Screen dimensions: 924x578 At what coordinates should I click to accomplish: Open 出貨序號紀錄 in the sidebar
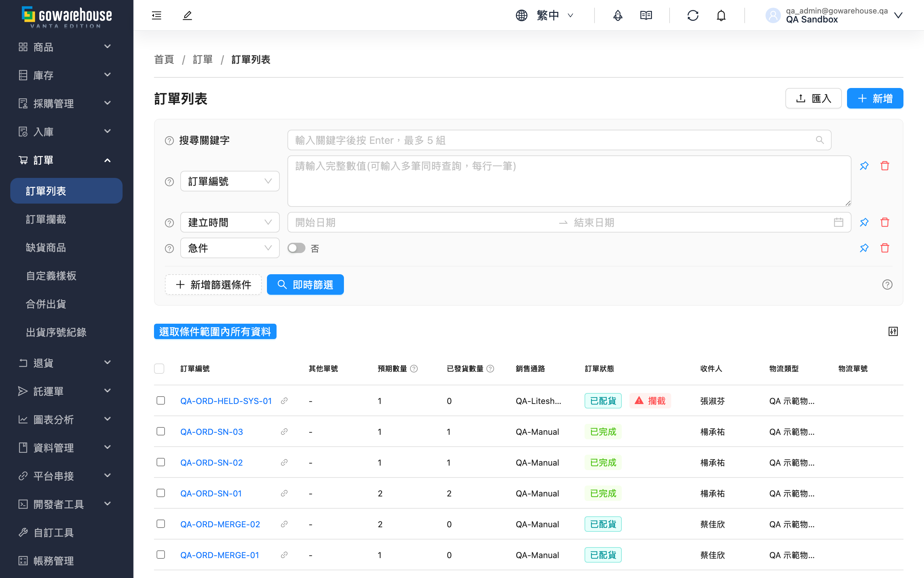point(66,332)
